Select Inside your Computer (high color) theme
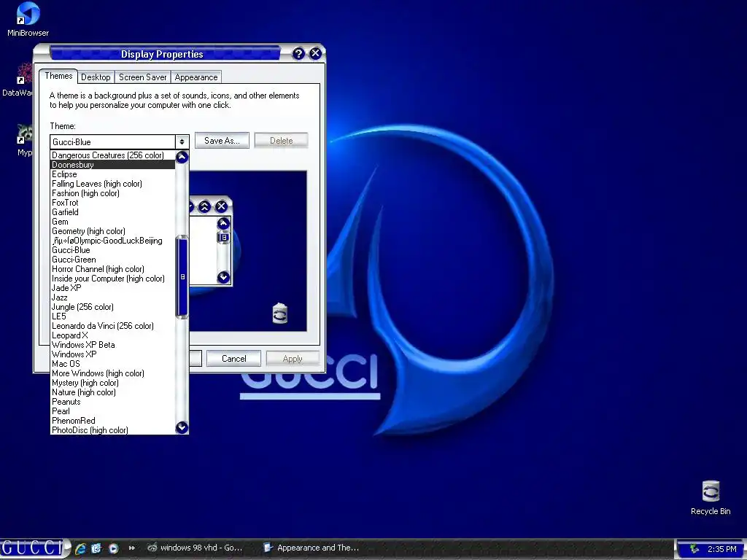The image size is (747, 560). 113,279
